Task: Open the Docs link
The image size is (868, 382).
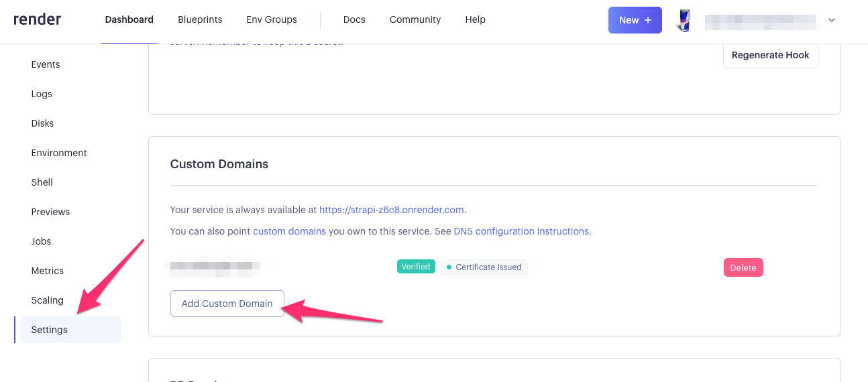Action: pos(354,19)
